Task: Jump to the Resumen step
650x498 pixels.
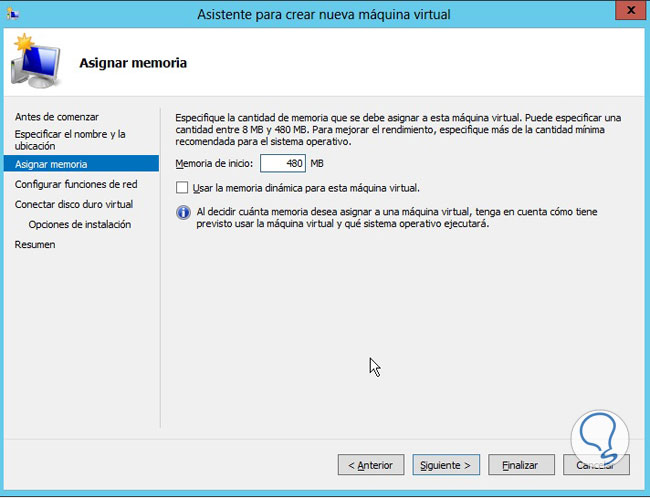Action: 35,245
